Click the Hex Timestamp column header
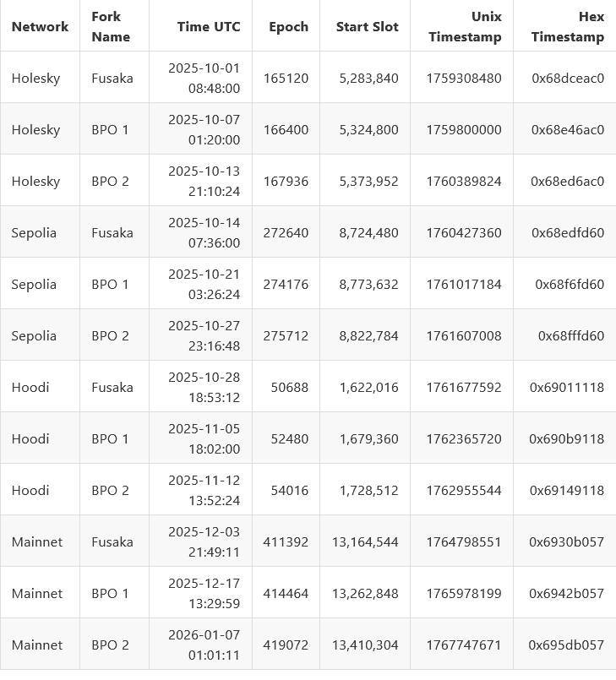The image size is (616, 680). click(568, 26)
